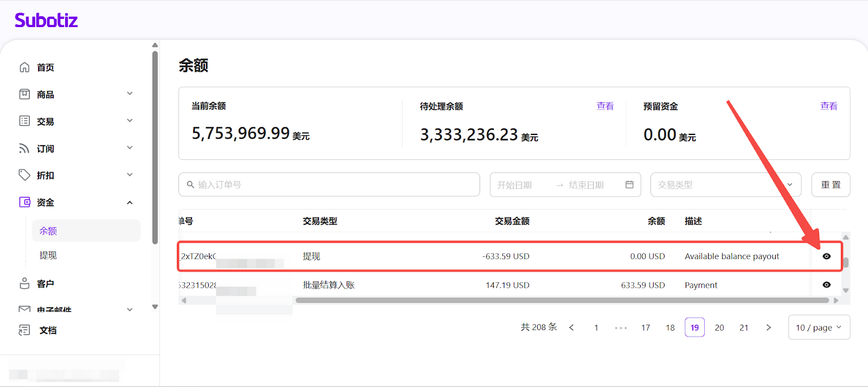Click the Subotiz logo

tap(46, 21)
